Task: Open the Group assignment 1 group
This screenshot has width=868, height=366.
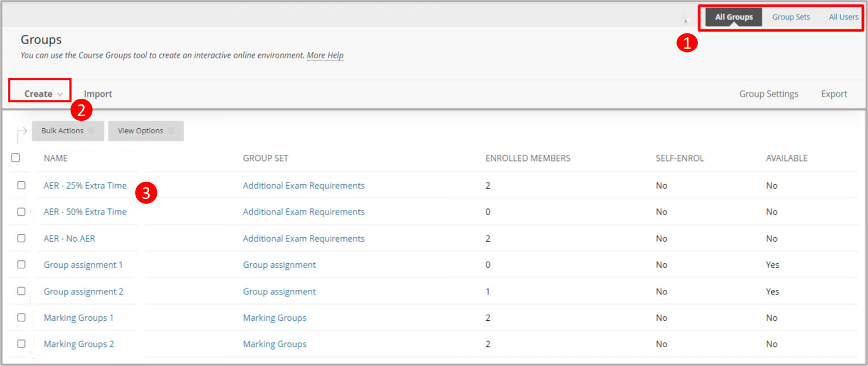Action: pos(84,264)
